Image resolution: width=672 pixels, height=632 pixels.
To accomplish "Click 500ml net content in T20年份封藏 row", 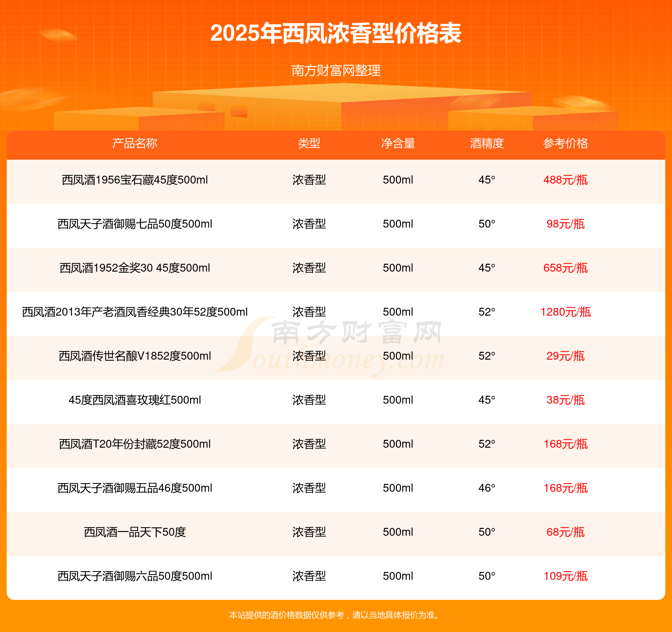I will (x=398, y=444).
